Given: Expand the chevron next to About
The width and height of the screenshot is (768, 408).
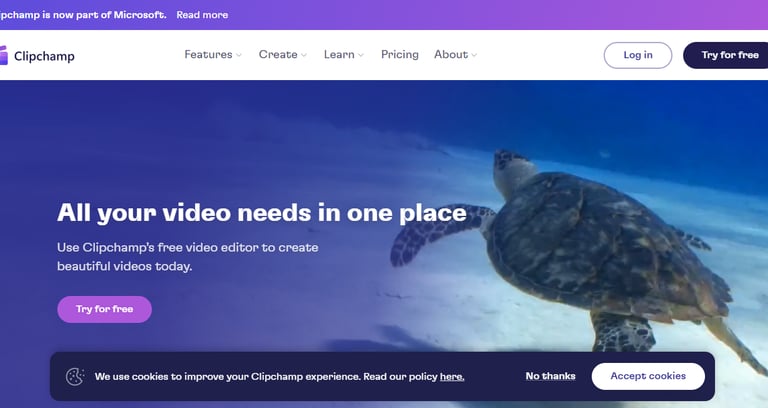Looking at the screenshot, I should [474, 55].
